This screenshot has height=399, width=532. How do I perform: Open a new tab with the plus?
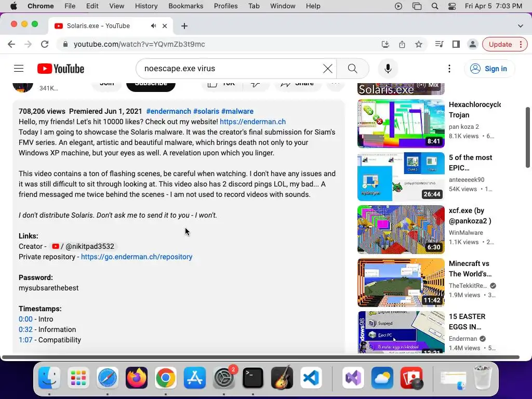pyautogui.click(x=184, y=26)
